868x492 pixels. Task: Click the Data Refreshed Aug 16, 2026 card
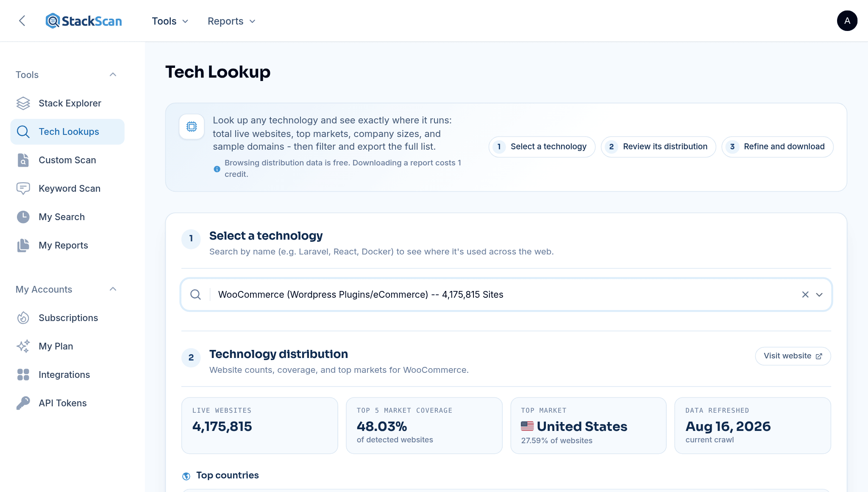[752, 425]
